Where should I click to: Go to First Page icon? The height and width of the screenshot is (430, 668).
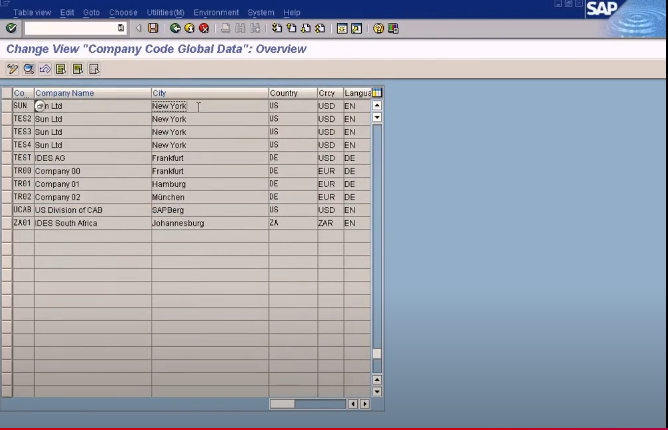click(277, 29)
